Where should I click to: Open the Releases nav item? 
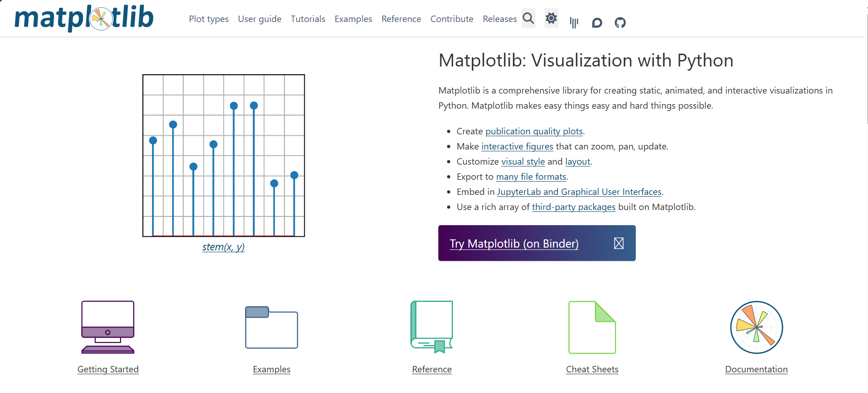click(500, 19)
